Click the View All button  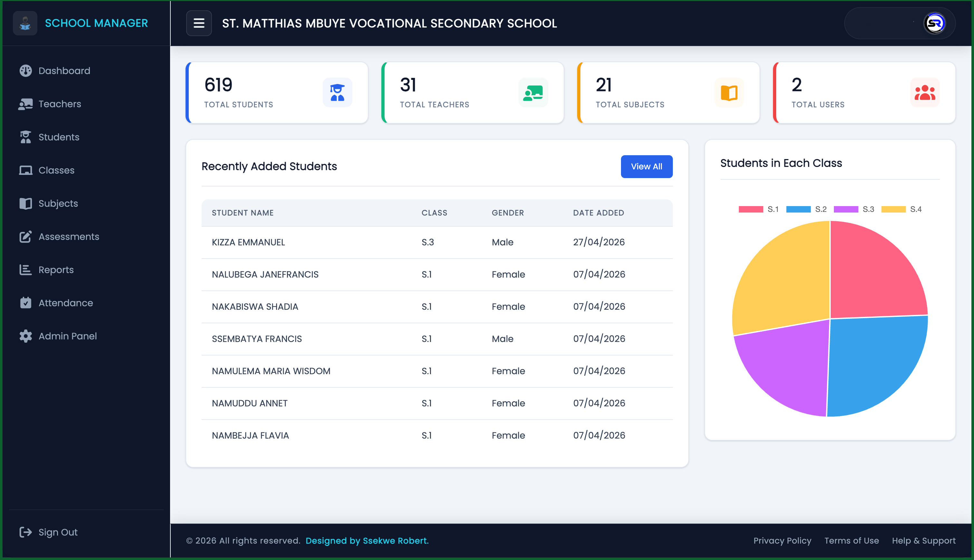coord(647,166)
